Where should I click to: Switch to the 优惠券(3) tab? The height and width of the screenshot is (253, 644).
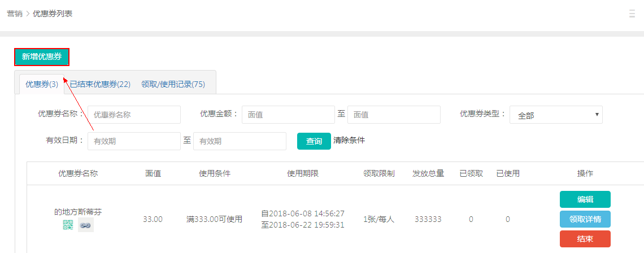[42, 84]
